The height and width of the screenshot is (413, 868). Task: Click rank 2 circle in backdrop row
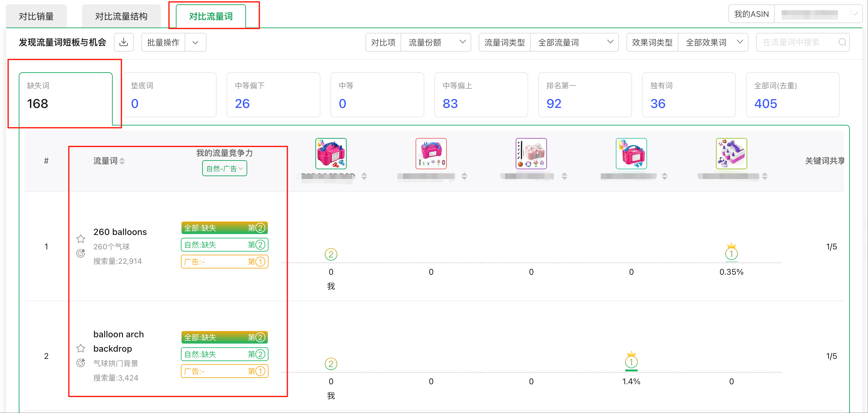(x=331, y=364)
